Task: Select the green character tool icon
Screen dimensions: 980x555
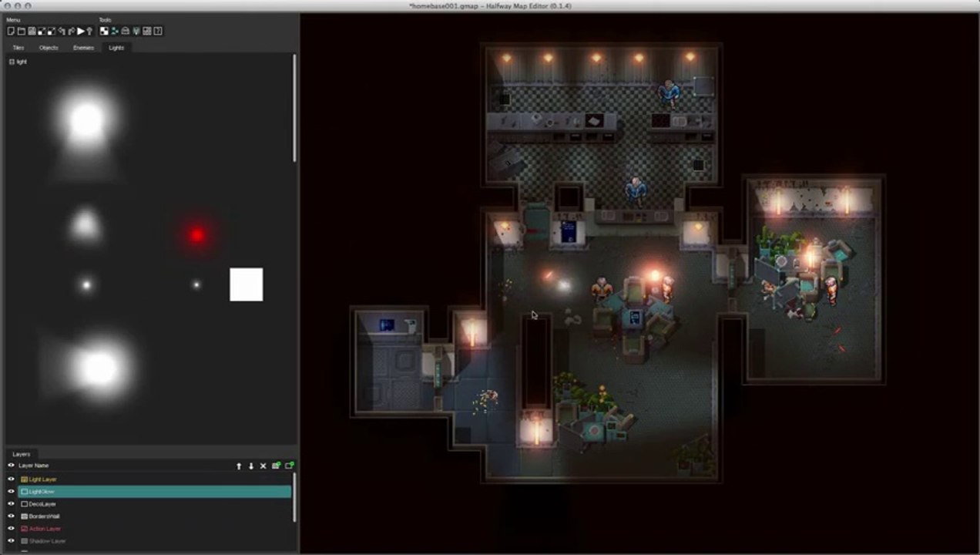Action: pyautogui.click(x=115, y=31)
